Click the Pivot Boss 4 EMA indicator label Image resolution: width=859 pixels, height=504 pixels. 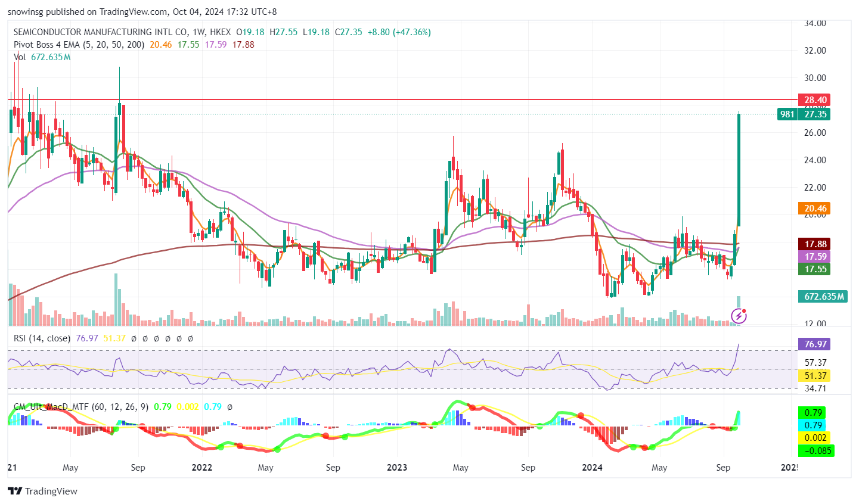pyautogui.click(x=79, y=45)
